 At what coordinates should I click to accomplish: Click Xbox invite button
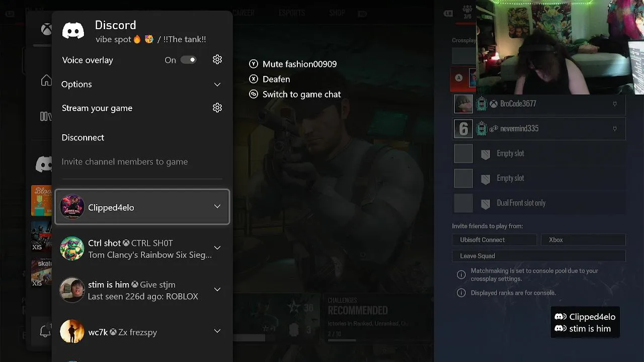pyautogui.click(x=583, y=240)
